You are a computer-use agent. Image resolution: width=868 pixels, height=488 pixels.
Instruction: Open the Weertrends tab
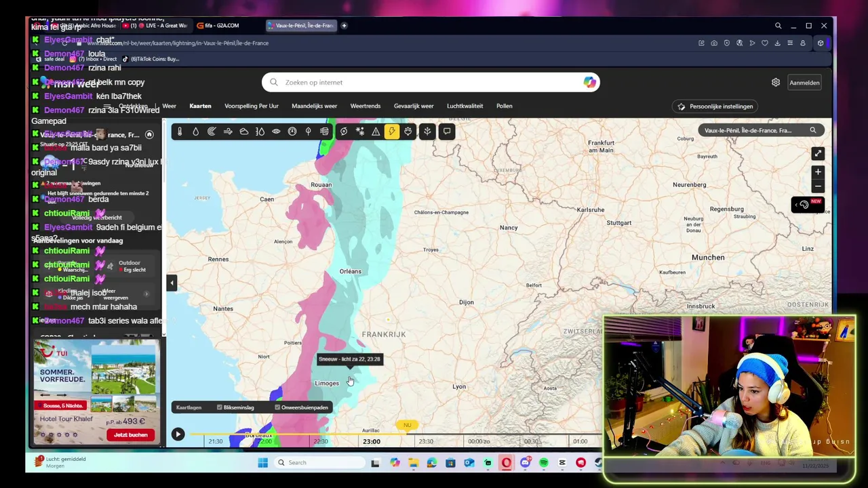tap(366, 106)
